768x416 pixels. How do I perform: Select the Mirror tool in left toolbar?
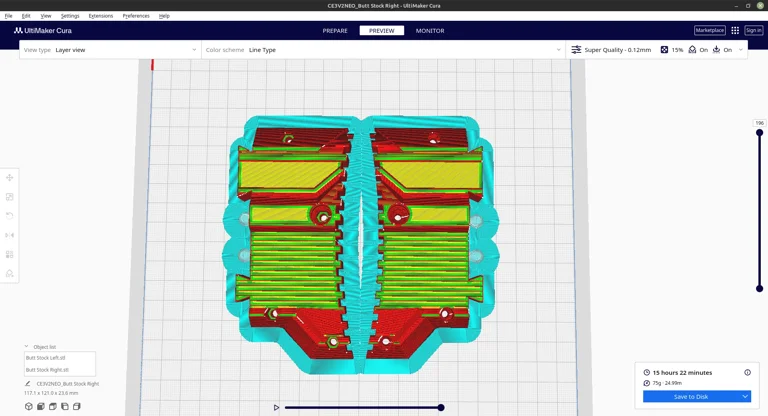[10, 235]
